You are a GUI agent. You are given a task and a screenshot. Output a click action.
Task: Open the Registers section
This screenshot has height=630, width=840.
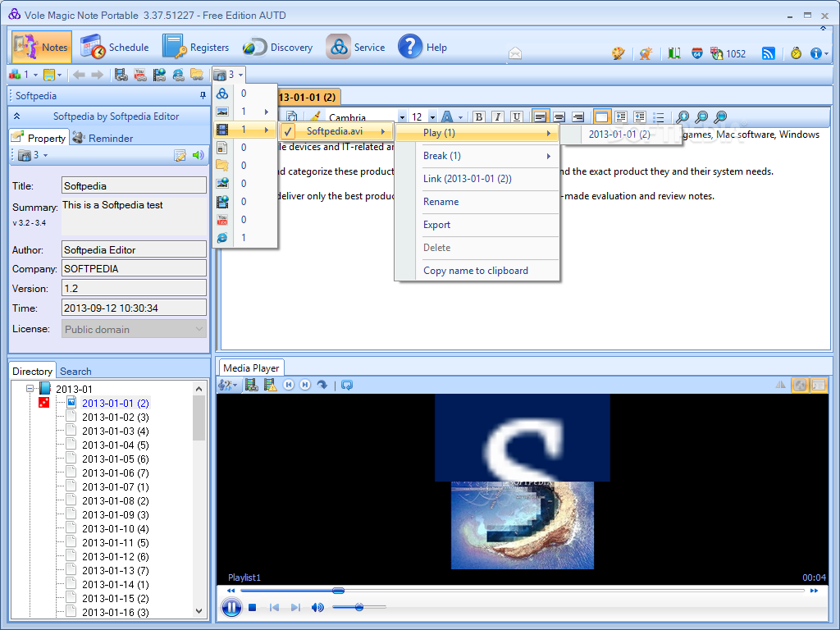point(195,47)
